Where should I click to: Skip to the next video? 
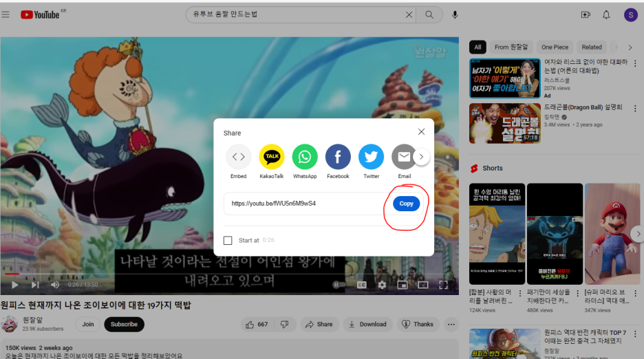click(35, 285)
